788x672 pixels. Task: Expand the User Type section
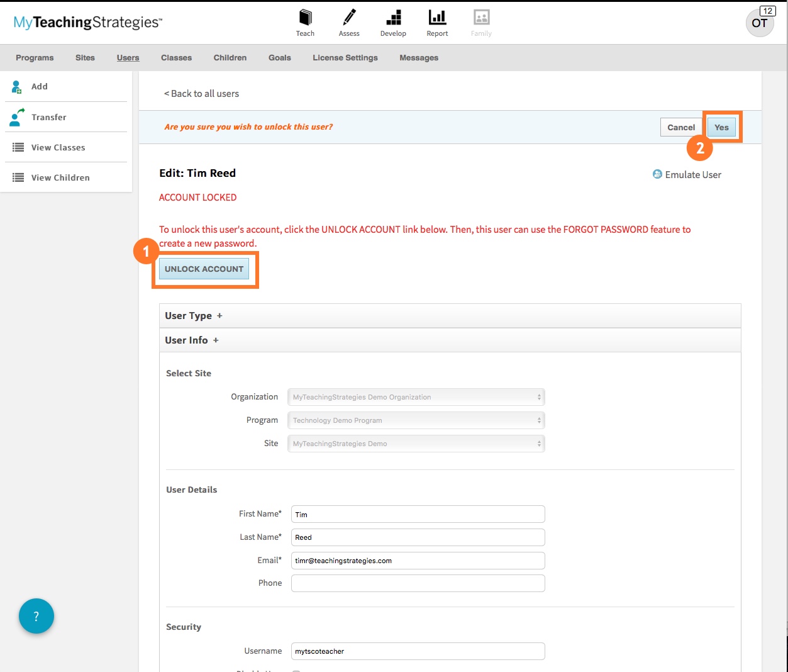[x=193, y=315]
